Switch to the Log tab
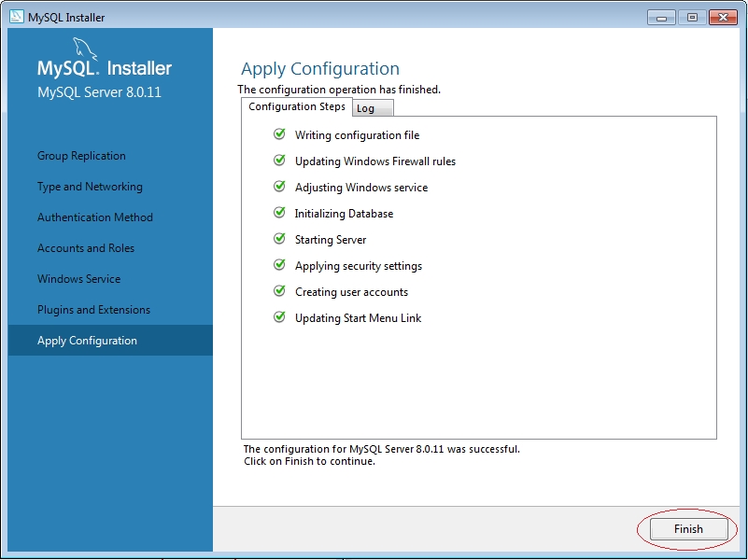Image resolution: width=748 pixels, height=560 pixels. (366, 108)
